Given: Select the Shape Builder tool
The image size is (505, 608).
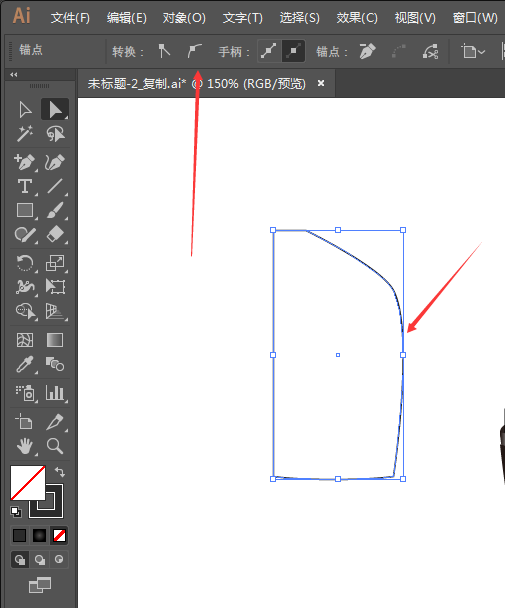Looking at the screenshot, I should [25, 311].
